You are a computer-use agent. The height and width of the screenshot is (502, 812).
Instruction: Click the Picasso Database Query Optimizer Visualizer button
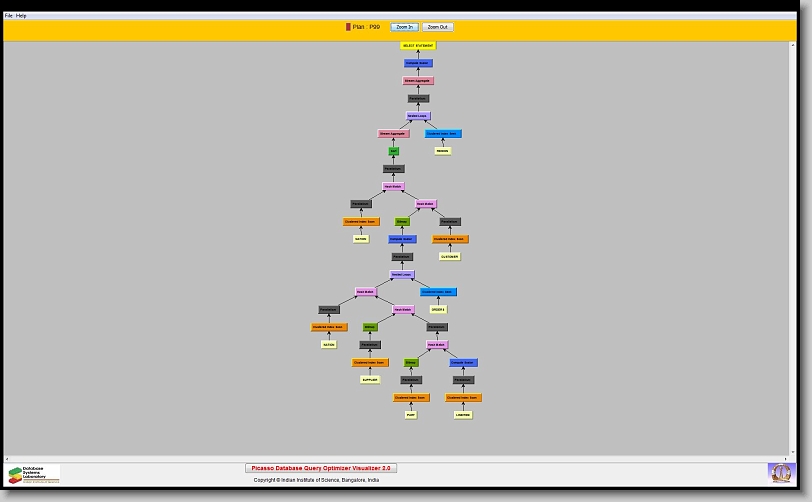pyautogui.click(x=321, y=468)
